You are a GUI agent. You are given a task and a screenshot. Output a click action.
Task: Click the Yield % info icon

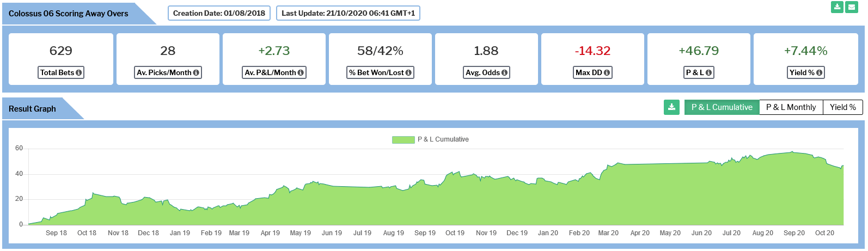point(819,72)
